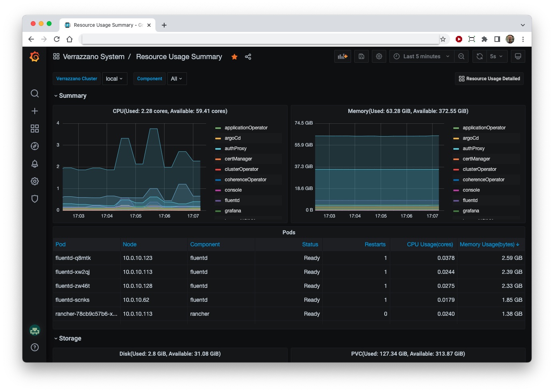Open dashboard settings via gear icon
Screen dimensions: 554x392
379,56
